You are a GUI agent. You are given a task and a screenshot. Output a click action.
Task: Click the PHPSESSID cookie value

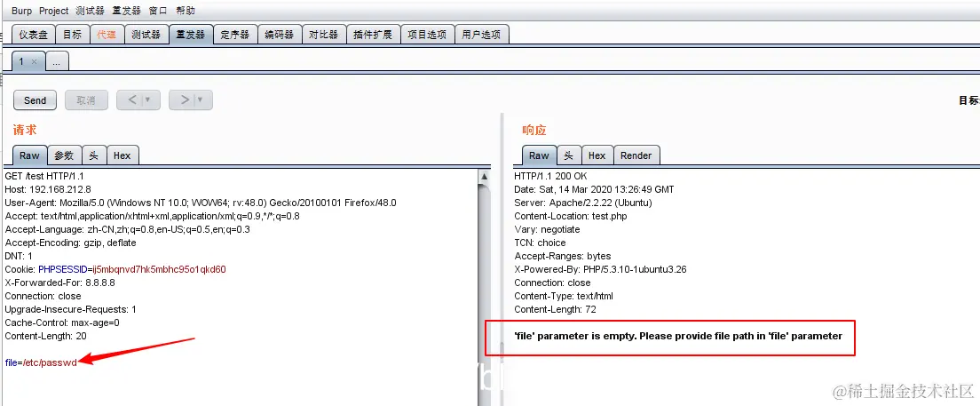159,269
